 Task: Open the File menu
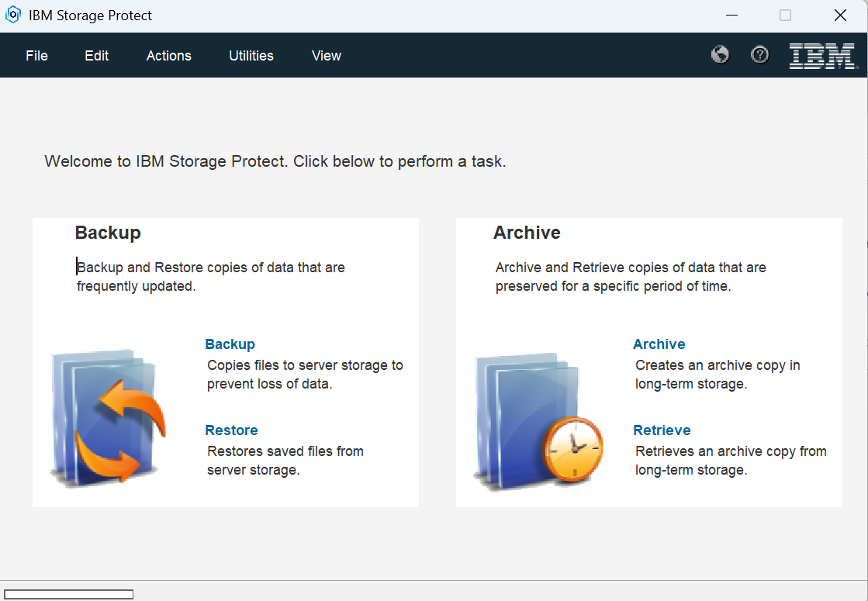(x=36, y=56)
